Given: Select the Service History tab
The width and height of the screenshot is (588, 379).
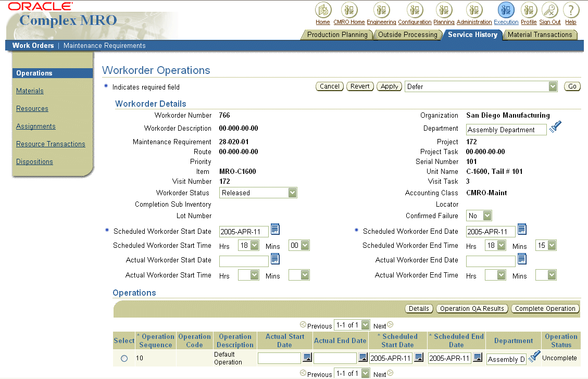Looking at the screenshot, I should [472, 34].
